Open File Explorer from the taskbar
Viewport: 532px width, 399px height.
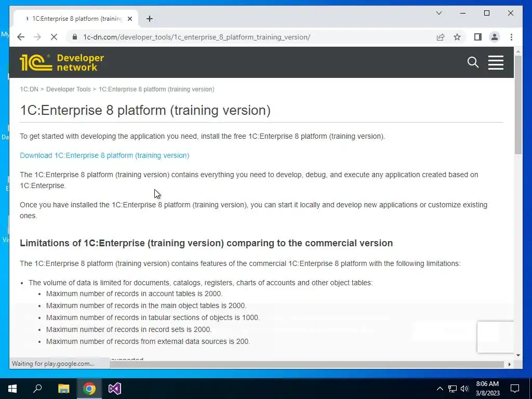63,389
